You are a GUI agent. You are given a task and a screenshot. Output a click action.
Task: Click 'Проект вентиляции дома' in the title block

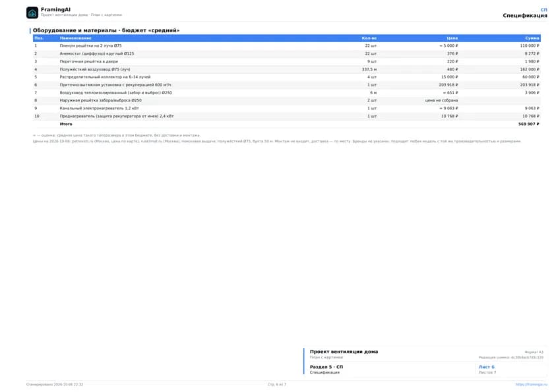[x=344, y=351]
